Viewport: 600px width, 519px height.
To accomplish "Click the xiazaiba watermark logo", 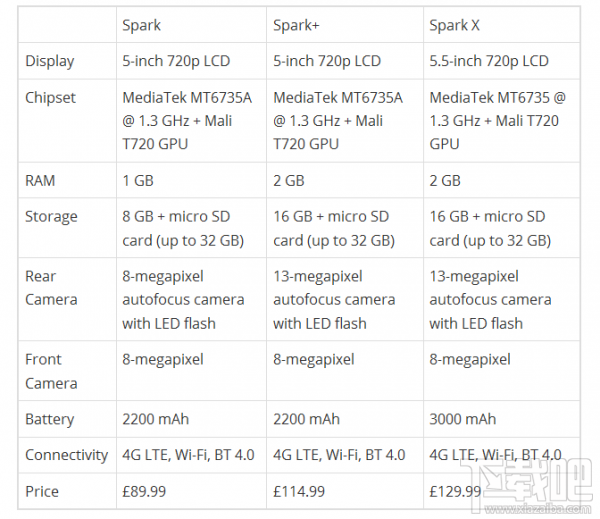I will point(530,486).
